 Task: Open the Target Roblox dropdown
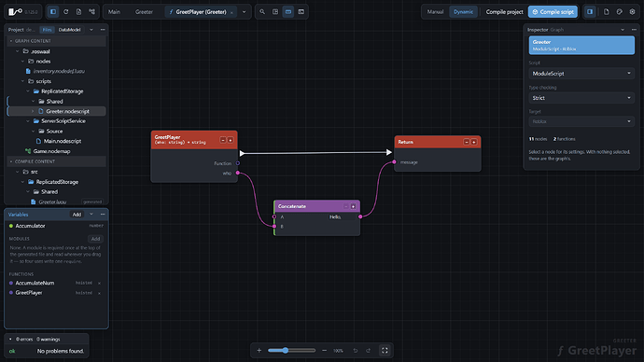pos(581,121)
